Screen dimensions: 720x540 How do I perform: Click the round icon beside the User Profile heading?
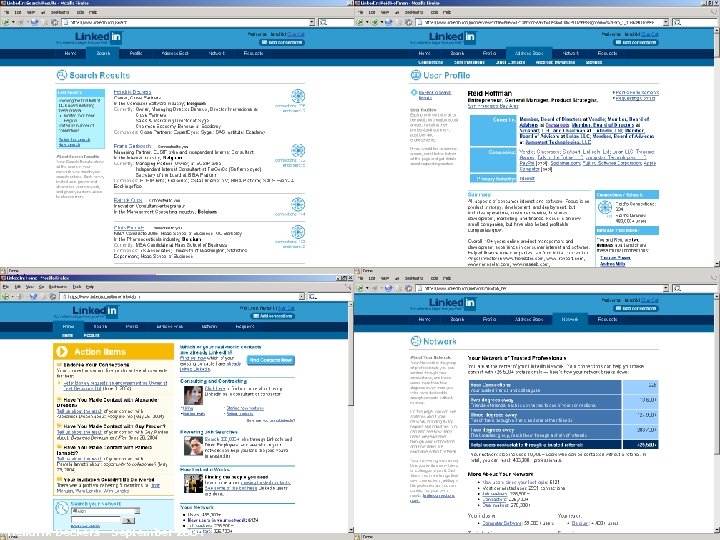click(x=416, y=75)
